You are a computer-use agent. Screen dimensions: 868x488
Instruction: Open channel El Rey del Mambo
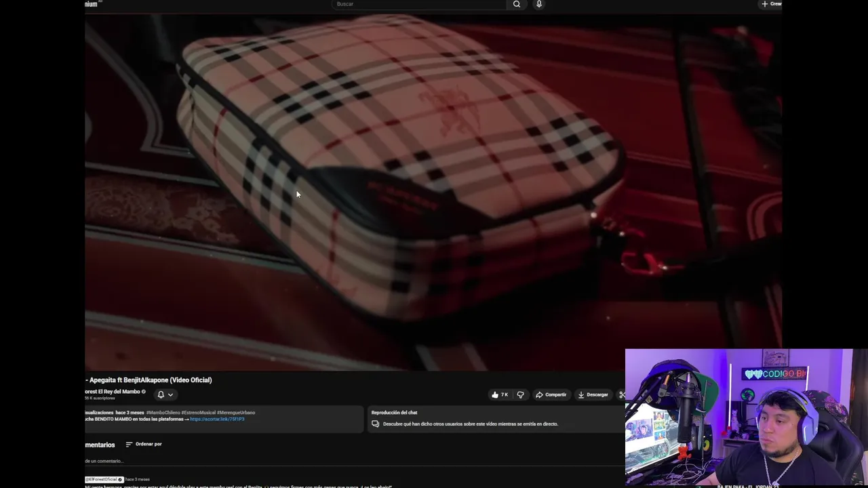pyautogui.click(x=114, y=391)
